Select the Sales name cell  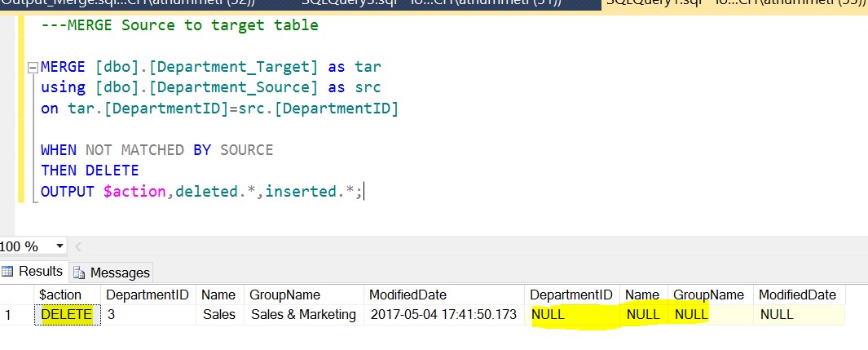point(220,315)
